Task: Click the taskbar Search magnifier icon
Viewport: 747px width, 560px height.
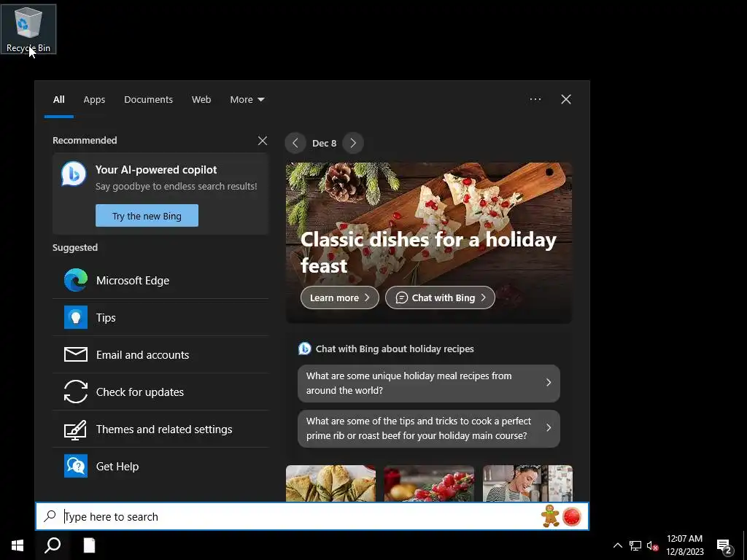Action: 53,545
